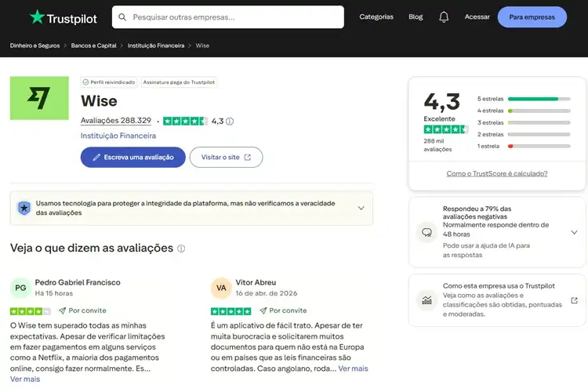Click the PG avatar of Pedro Gabriel
The width and height of the screenshot is (588, 392).
point(20,288)
